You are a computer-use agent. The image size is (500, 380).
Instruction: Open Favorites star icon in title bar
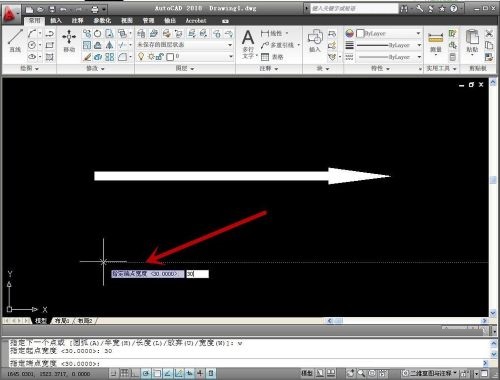tap(442, 9)
